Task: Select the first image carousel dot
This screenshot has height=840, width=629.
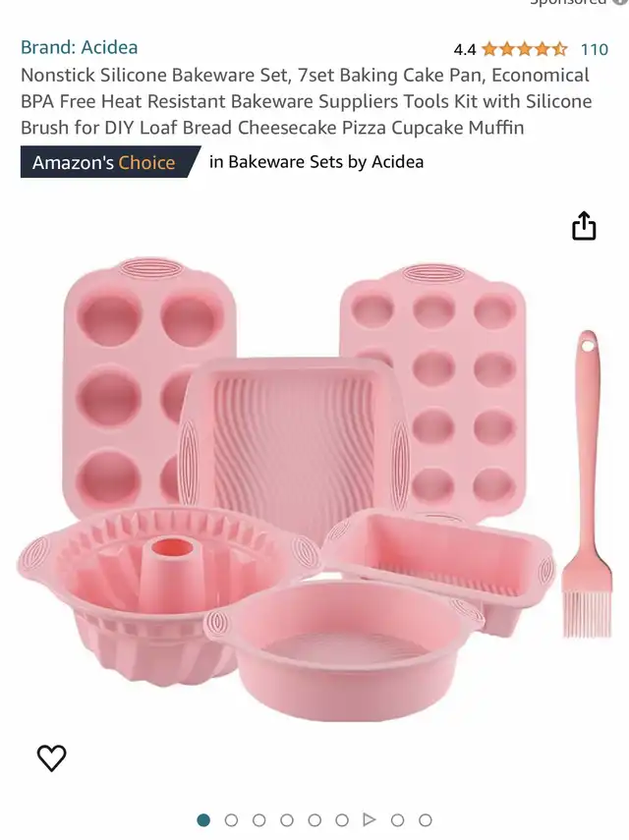Action: (203, 820)
